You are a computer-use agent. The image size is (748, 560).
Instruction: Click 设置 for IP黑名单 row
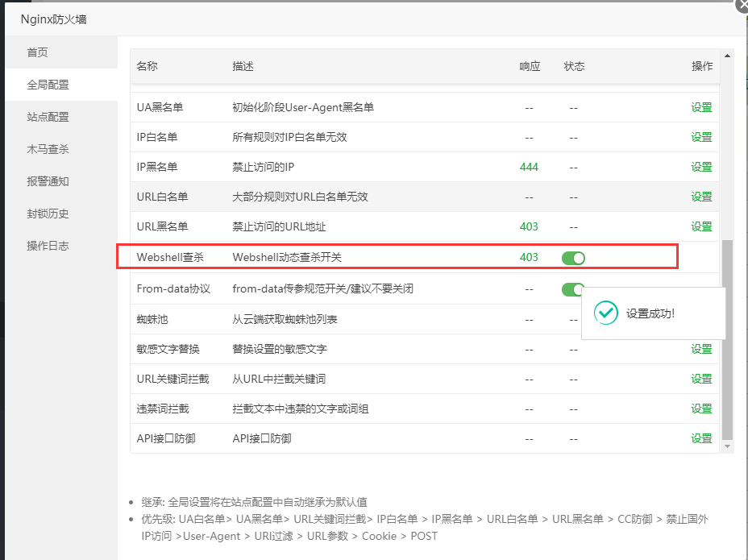pyautogui.click(x=701, y=167)
